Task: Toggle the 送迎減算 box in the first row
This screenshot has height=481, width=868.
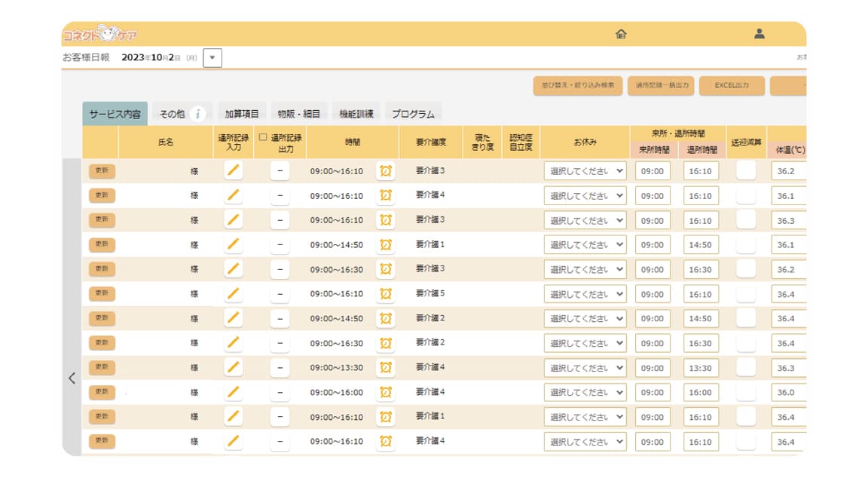Action: tap(746, 171)
